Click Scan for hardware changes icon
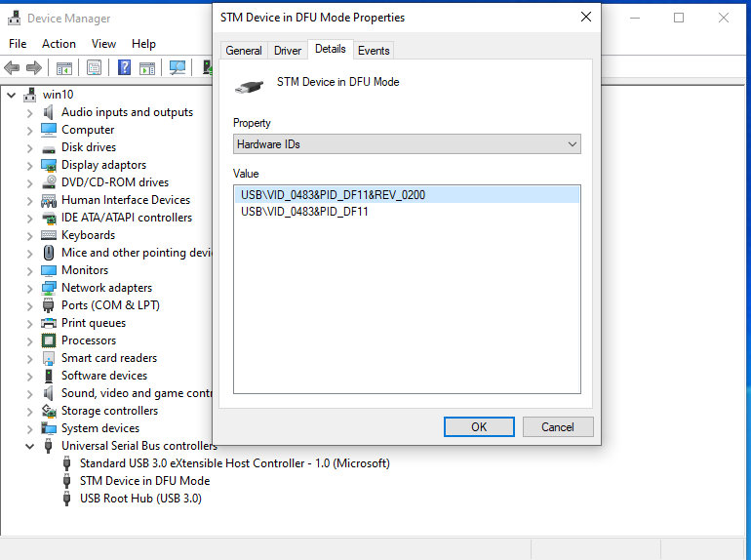The image size is (751, 560). (x=178, y=67)
